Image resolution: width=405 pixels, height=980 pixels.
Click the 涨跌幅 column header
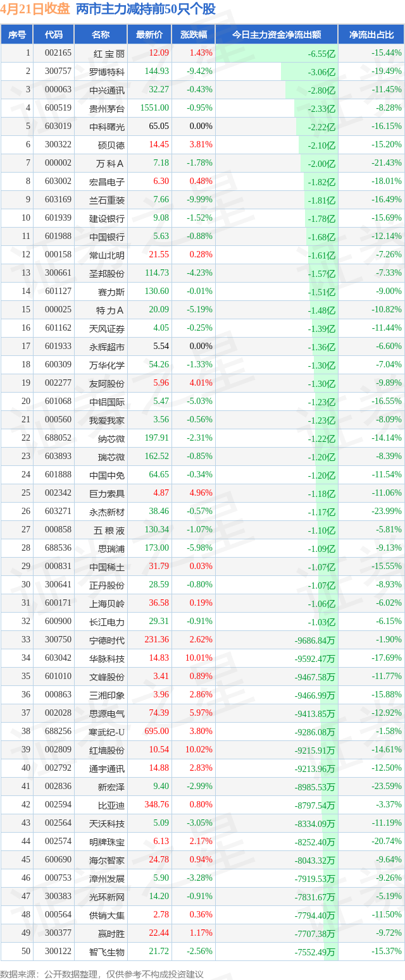pos(193,35)
